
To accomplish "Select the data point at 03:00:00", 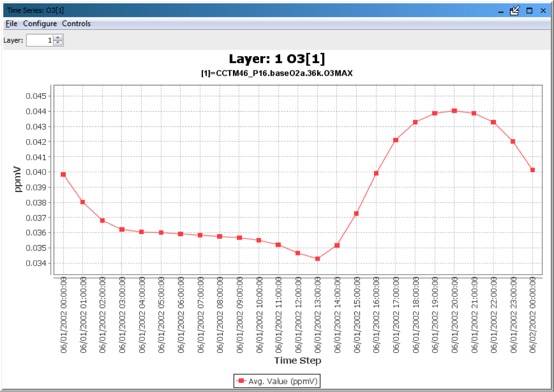I will (122, 230).
